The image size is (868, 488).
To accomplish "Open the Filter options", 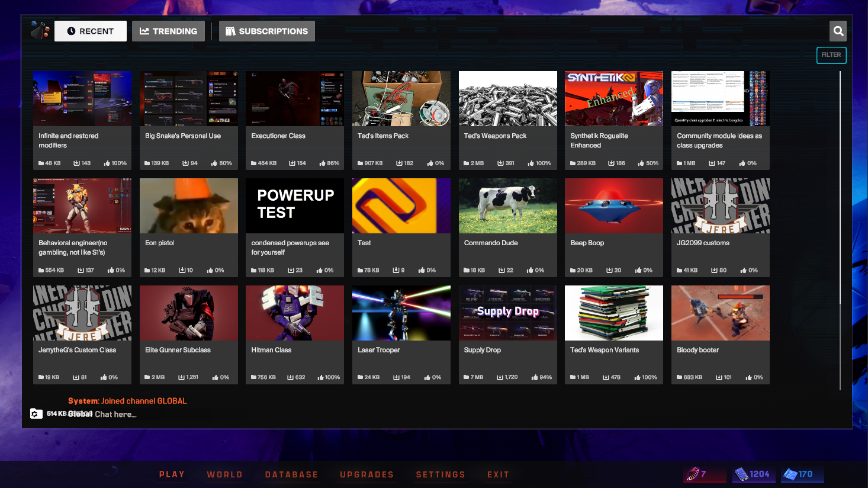I will 831,55.
